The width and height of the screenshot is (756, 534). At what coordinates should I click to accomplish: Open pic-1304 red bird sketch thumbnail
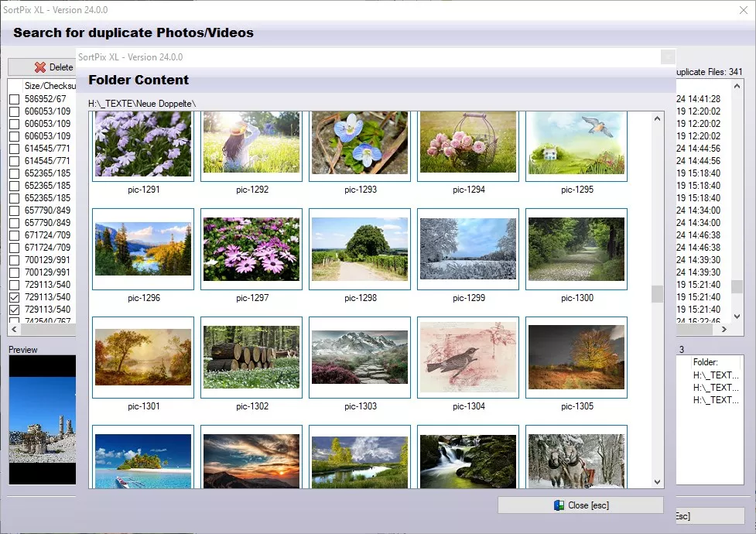[x=467, y=357]
